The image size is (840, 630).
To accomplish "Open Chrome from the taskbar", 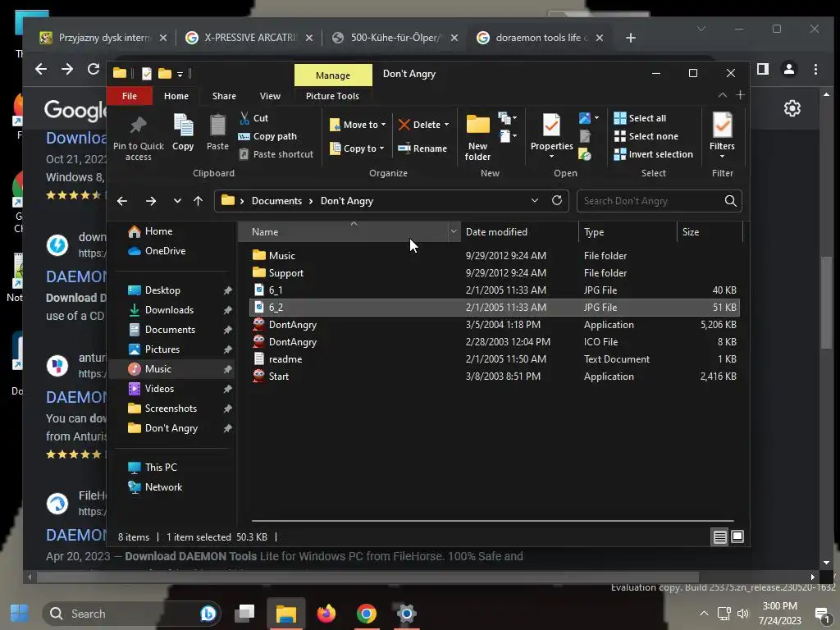I will [x=367, y=614].
